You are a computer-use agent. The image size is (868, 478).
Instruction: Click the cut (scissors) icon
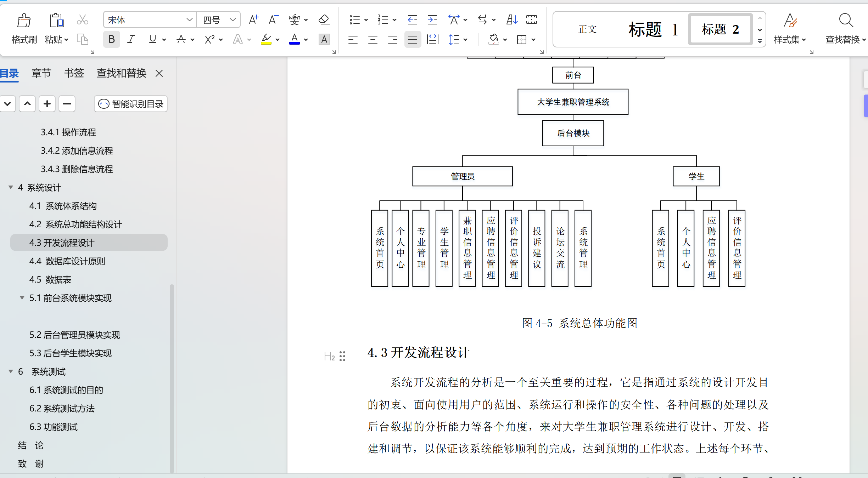[x=82, y=20]
